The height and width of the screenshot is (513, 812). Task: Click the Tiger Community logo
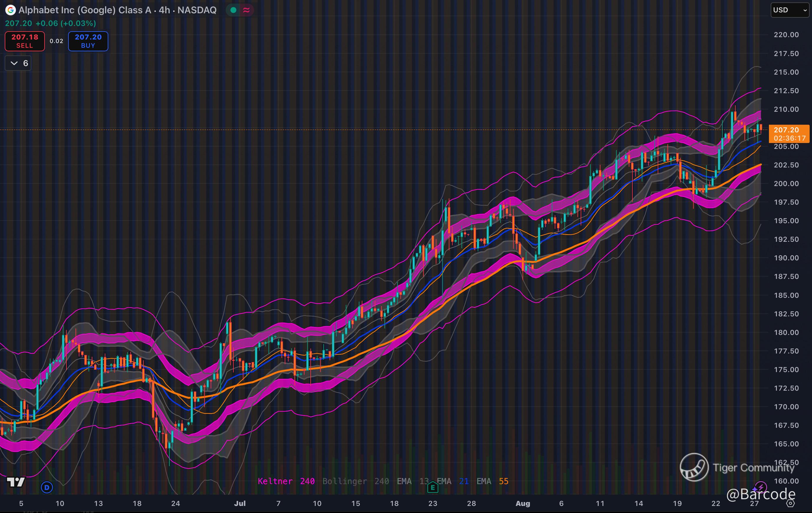694,467
